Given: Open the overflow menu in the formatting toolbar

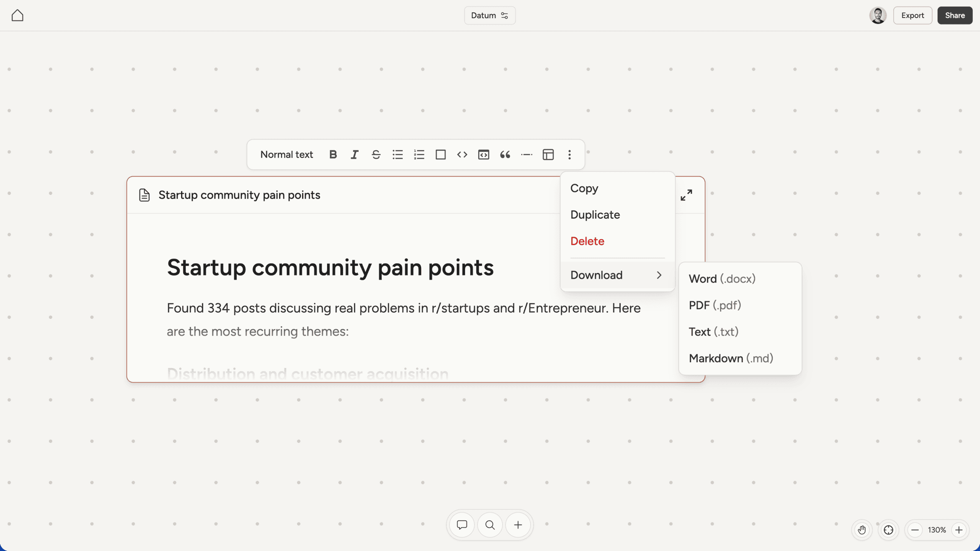Looking at the screenshot, I should (x=569, y=155).
